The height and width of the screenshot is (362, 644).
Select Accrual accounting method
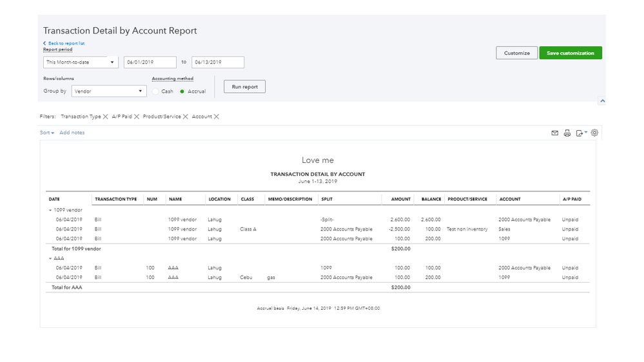tap(182, 91)
